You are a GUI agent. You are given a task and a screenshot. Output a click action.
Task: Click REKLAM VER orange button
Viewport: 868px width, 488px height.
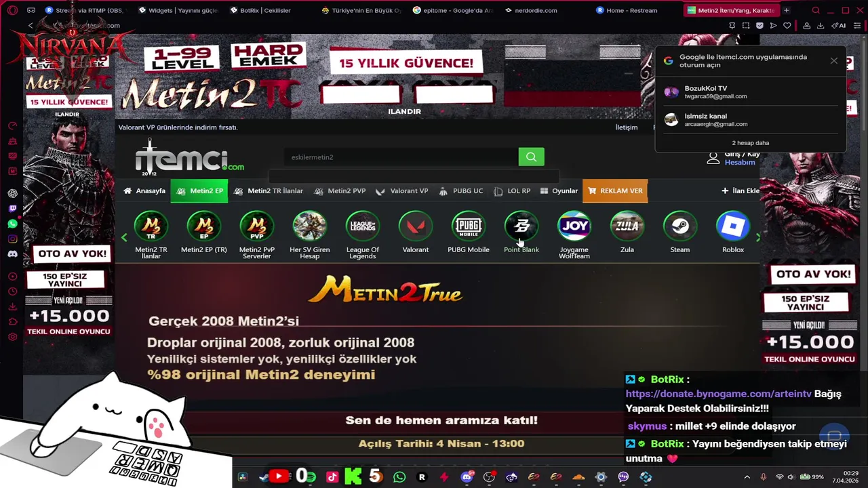615,191
